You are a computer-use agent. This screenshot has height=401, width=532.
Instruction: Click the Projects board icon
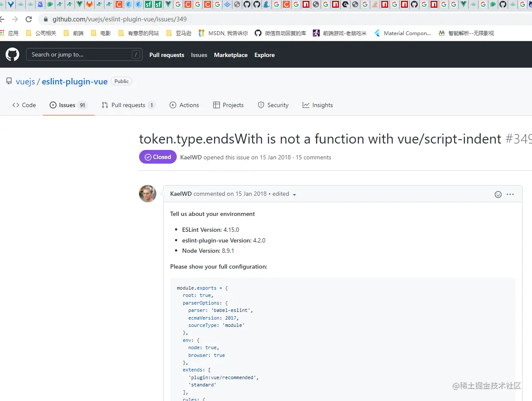click(x=217, y=105)
